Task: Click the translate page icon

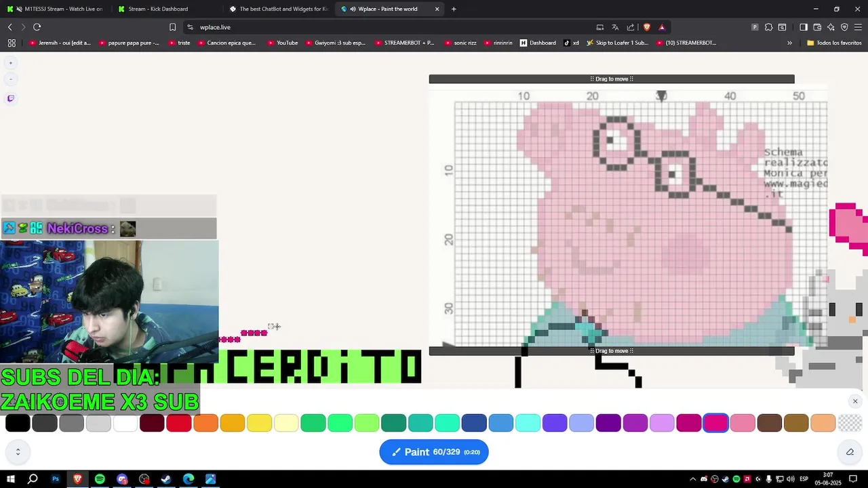Action: click(615, 27)
